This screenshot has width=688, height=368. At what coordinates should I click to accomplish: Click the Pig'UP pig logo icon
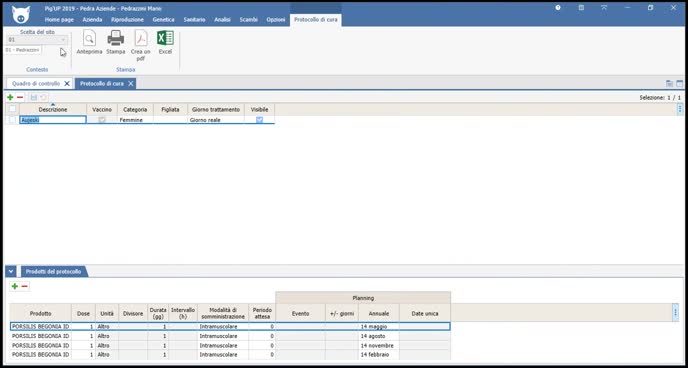tap(21, 14)
